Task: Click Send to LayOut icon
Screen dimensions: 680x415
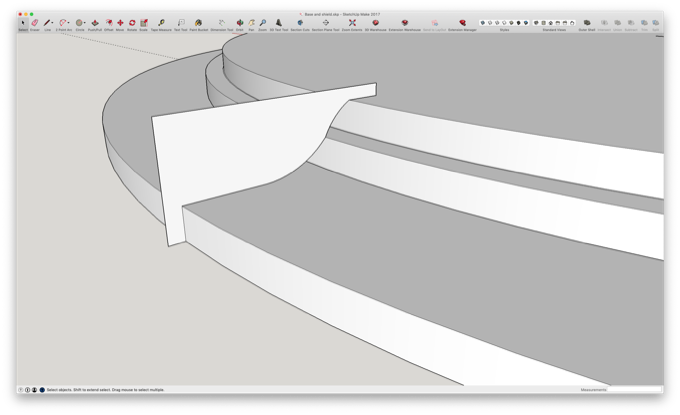Action: tap(435, 23)
